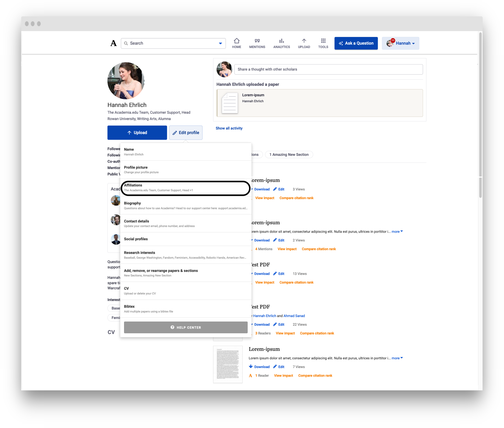Screen dimensions: 504x428
Task: Open the Tools grid icon
Action: click(x=323, y=43)
